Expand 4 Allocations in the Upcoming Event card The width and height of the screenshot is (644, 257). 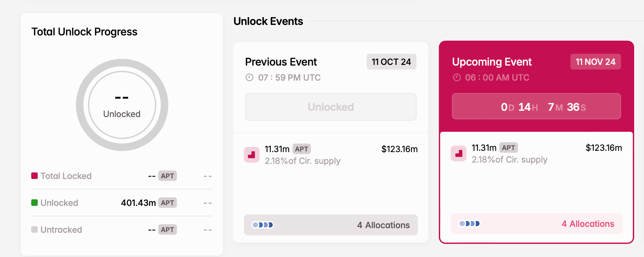tap(536, 224)
